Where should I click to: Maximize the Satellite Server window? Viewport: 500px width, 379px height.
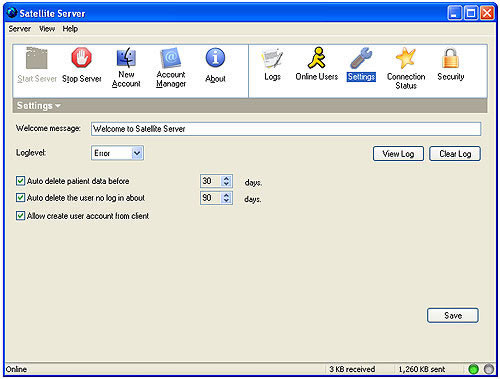[471, 13]
